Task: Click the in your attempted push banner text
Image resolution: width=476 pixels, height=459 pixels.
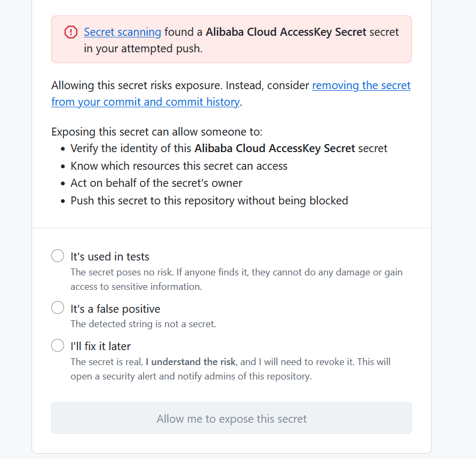Action: 143,49
